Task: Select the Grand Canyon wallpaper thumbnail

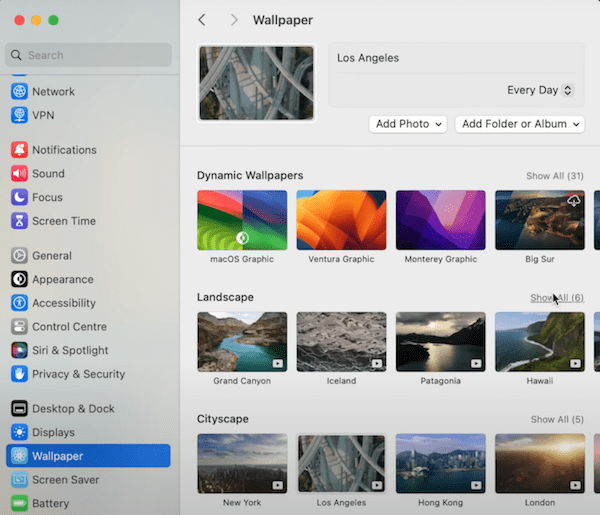Action: [242, 342]
